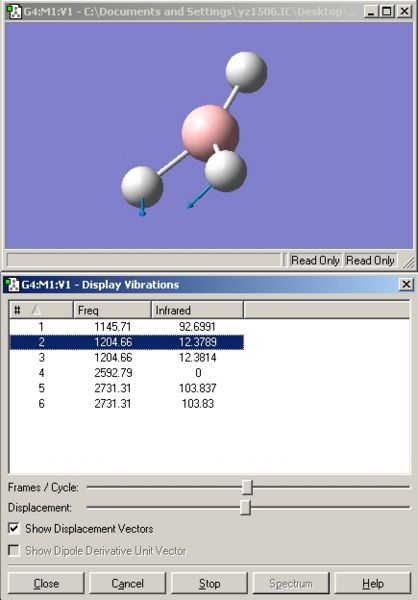Click infrared intensity value 103.837
The image size is (418, 600).
[x=198, y=388]
